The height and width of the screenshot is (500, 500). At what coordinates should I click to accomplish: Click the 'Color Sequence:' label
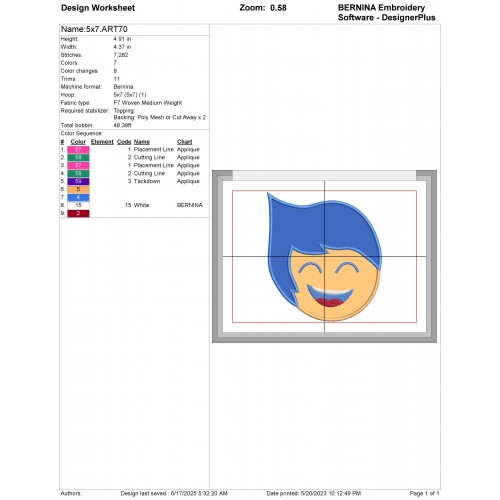pos(81,134)
